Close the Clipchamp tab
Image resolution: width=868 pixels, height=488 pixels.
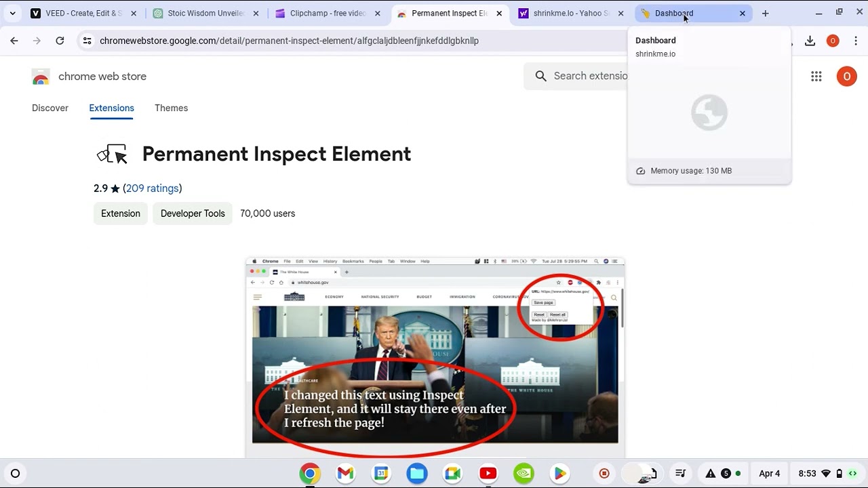[378, 13]
